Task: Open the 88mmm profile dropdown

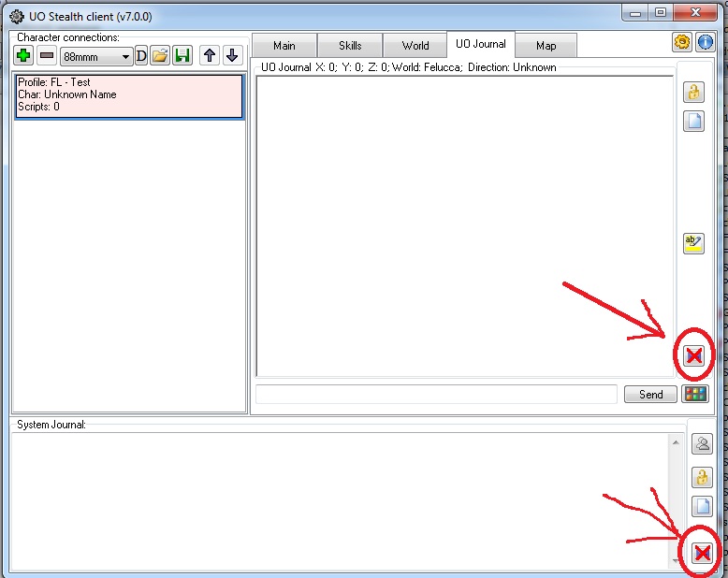Action: [x=97, y=57]
